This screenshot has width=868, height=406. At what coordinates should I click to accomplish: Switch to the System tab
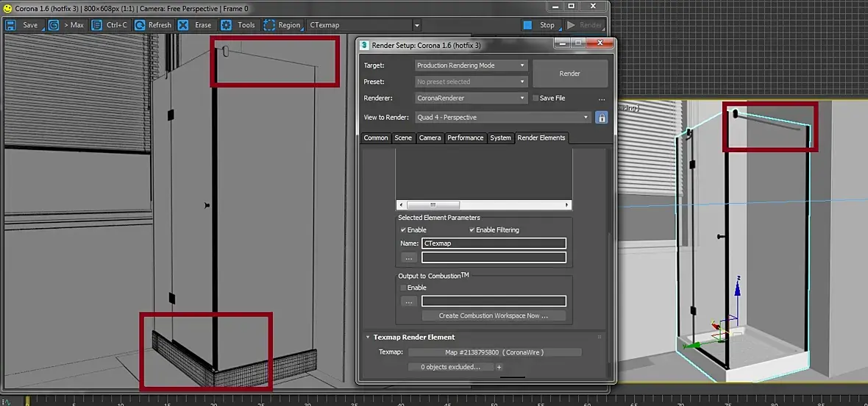coord(500,138)
